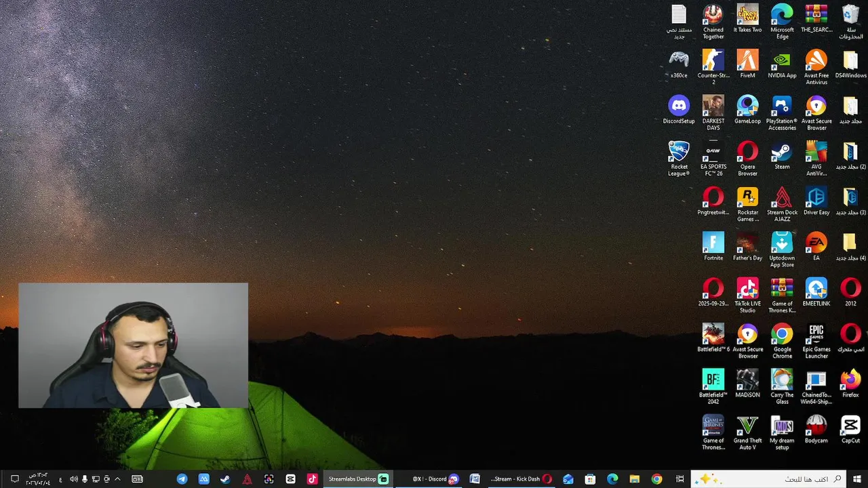The image size is (868, 488).
Task: Open the AVG AntiVirus desktop shortcut
Action: [816, 159]
